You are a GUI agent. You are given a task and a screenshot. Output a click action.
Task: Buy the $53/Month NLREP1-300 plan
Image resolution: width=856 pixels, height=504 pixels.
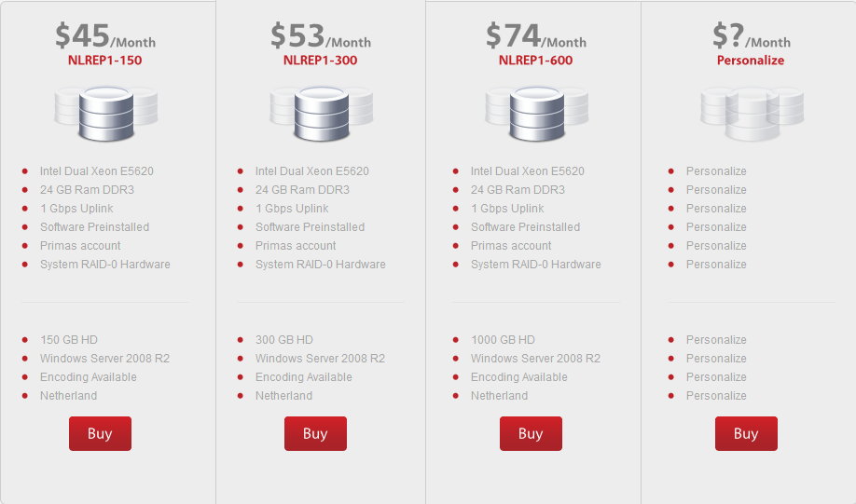315,433
